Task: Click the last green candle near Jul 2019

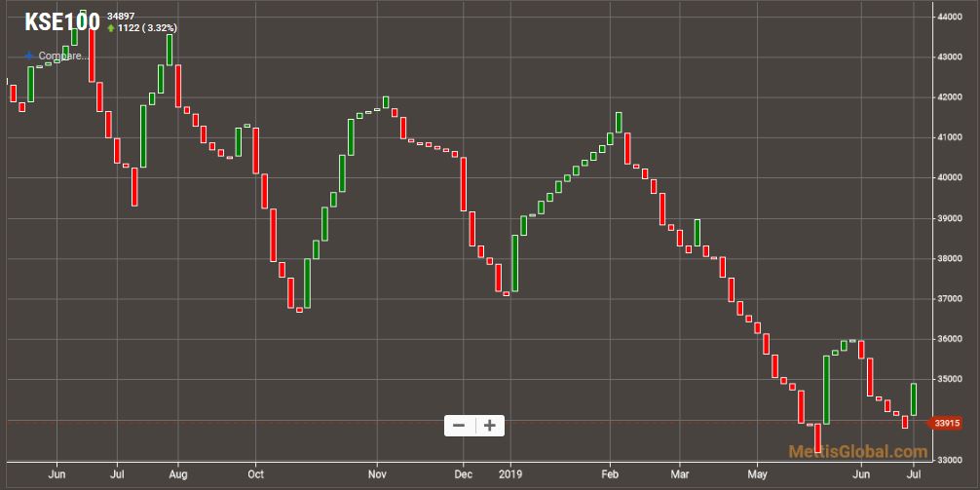Action: coord(914,399)
